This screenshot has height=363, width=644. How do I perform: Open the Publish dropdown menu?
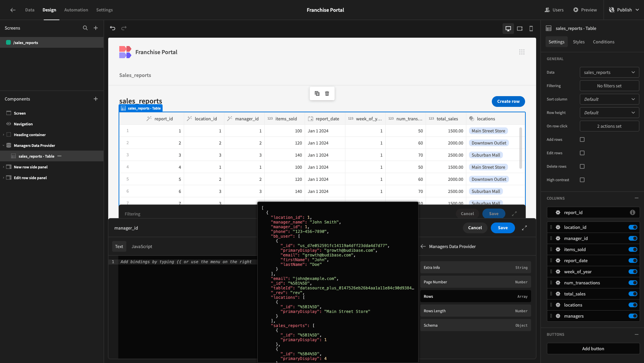(x=624, y=10)
